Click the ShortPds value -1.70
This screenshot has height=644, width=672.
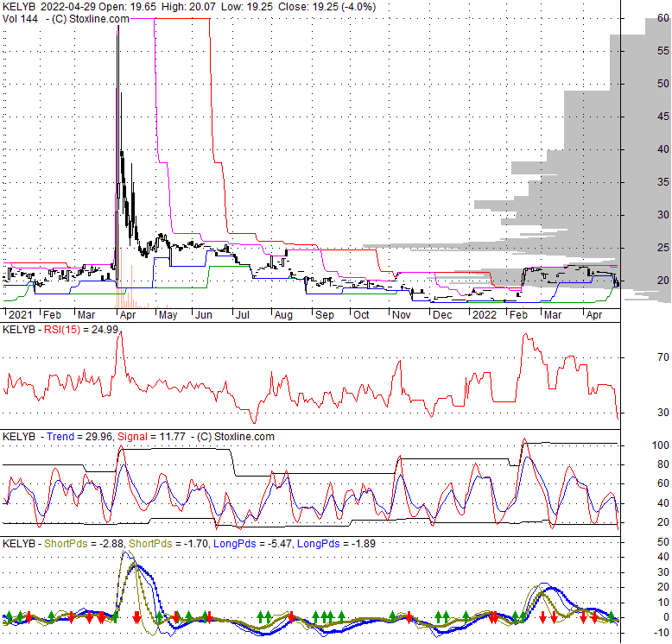[195, 544]
